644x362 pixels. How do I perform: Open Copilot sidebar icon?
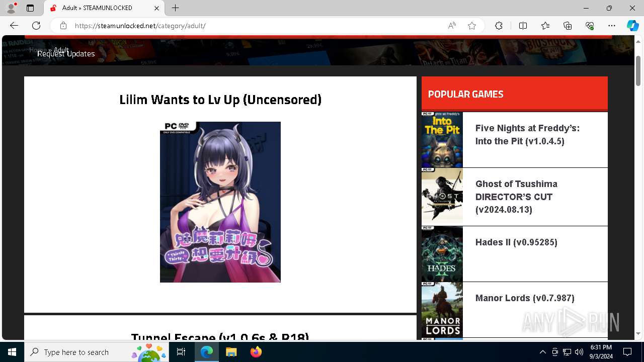(632, 26)
